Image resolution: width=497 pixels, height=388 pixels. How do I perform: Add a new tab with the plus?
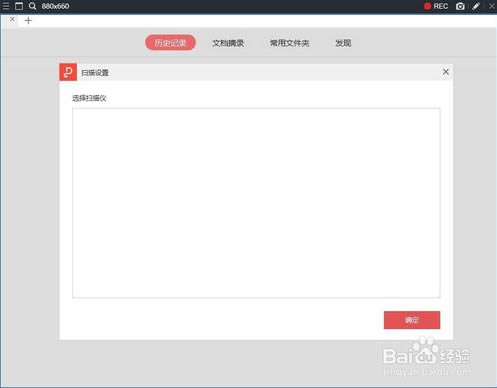point(28,21)
